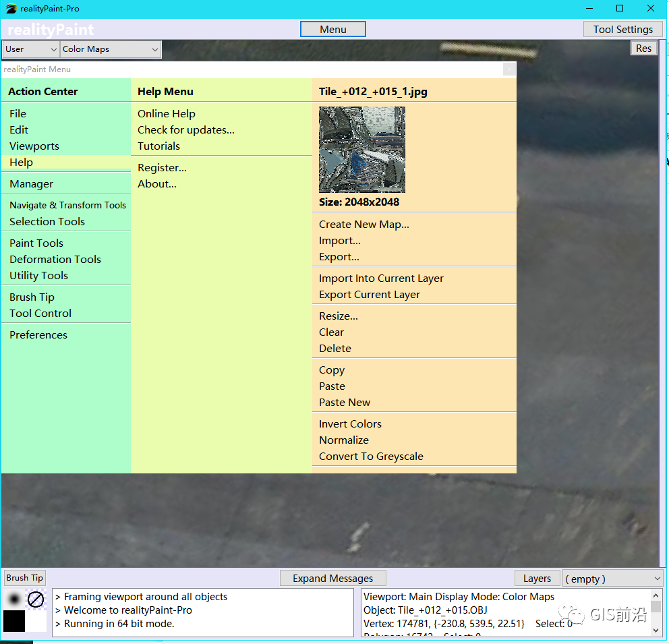
Task: Click the no-stencil crossed circle icon
Action: coord(36,599)
